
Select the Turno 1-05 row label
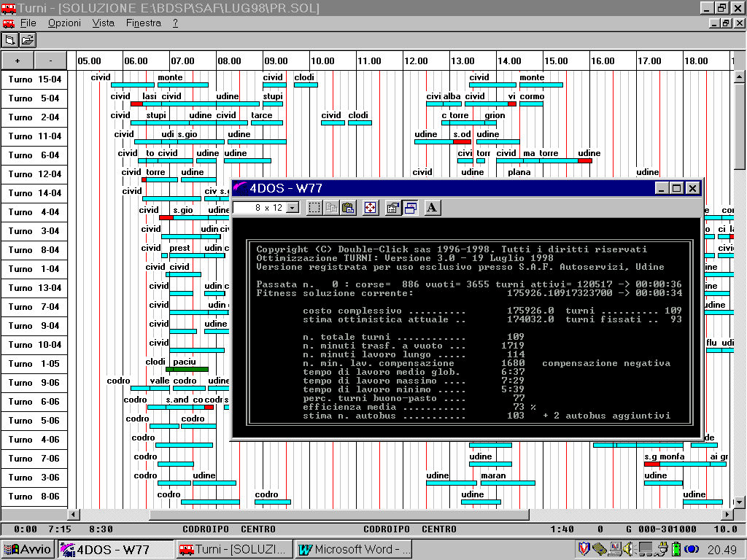pos(34,364)
